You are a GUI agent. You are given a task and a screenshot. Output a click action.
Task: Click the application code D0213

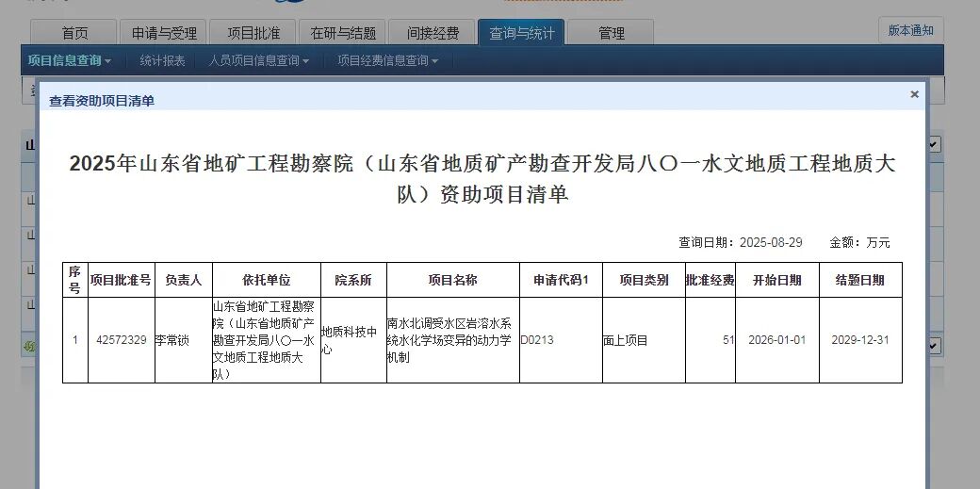pyautogui.click(x=537, y=341)
